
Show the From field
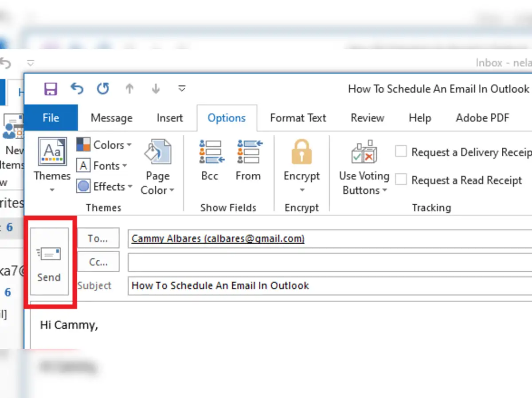248,160
